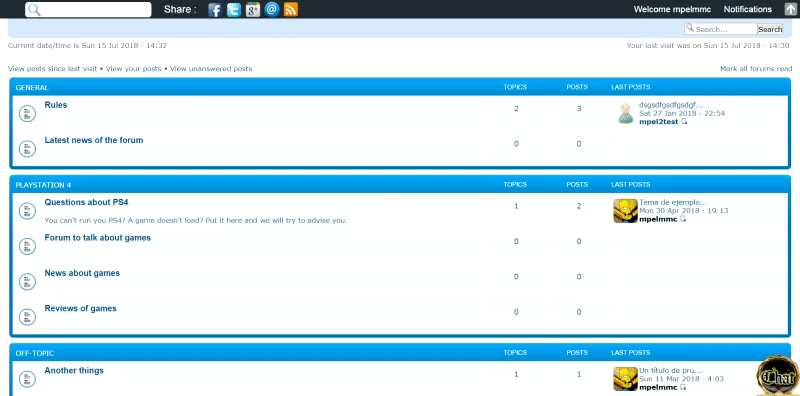Open View unanswered posts link
800x396 pixels.
(211, 68)
